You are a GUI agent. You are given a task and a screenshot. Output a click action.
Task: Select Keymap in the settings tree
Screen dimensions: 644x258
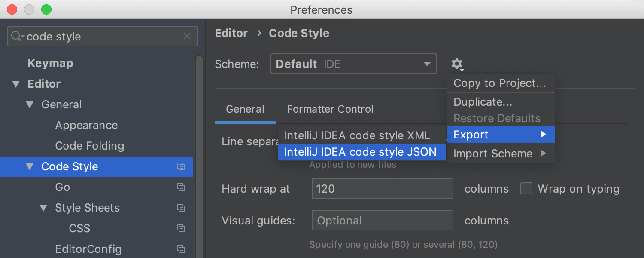point(50,64)
